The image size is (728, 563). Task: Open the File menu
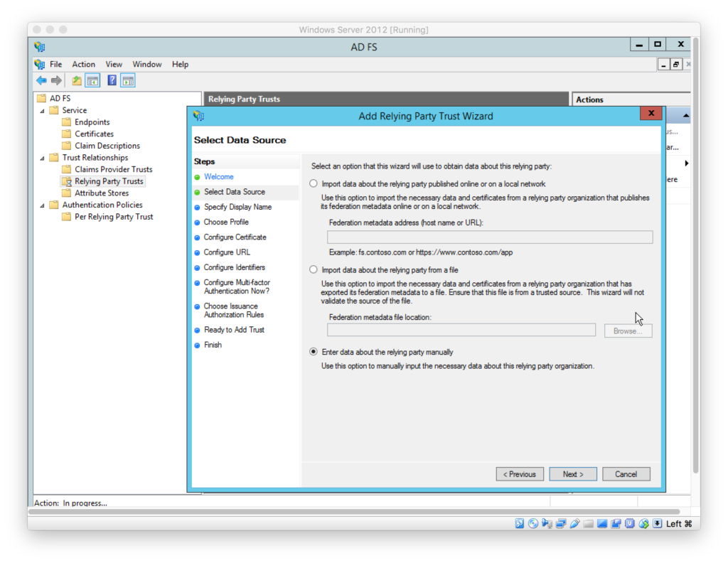[55, 64]
